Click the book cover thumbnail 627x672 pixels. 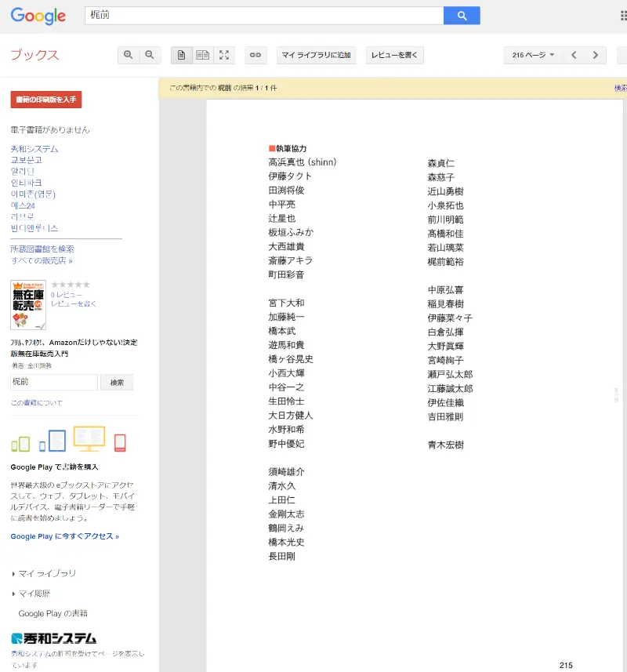(x=28, y=305)
